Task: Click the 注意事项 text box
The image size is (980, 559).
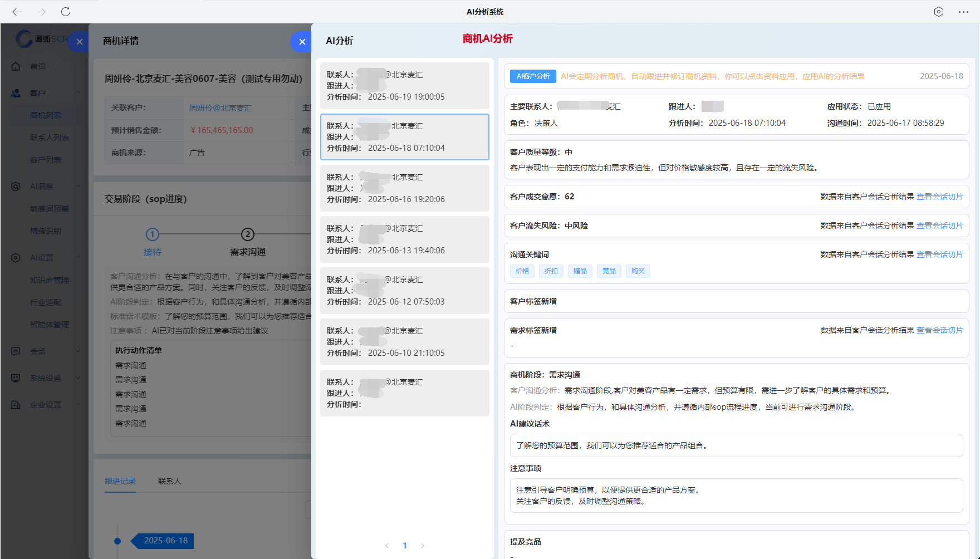Action: point(736,496)
